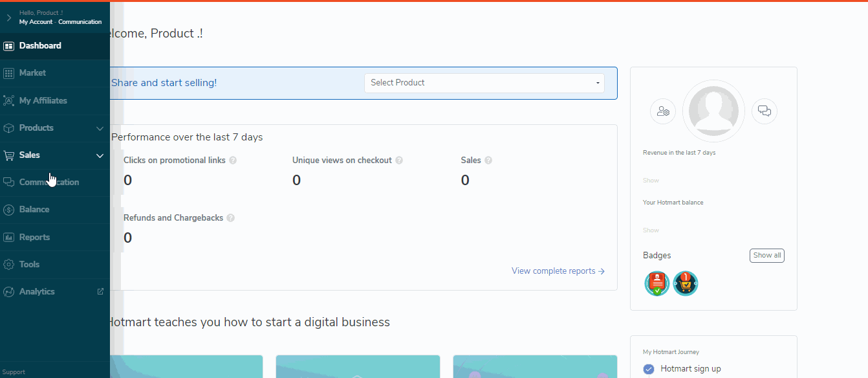Image resolution: width=868 pixels, height=378 pixels.
Task: Click the Sales shopping cart icon
Action: [8, 155]
